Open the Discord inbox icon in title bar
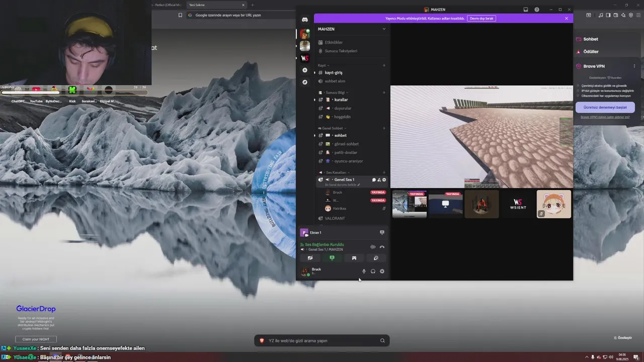This screenshot has width=644, height=362. (x=526, y=10)
